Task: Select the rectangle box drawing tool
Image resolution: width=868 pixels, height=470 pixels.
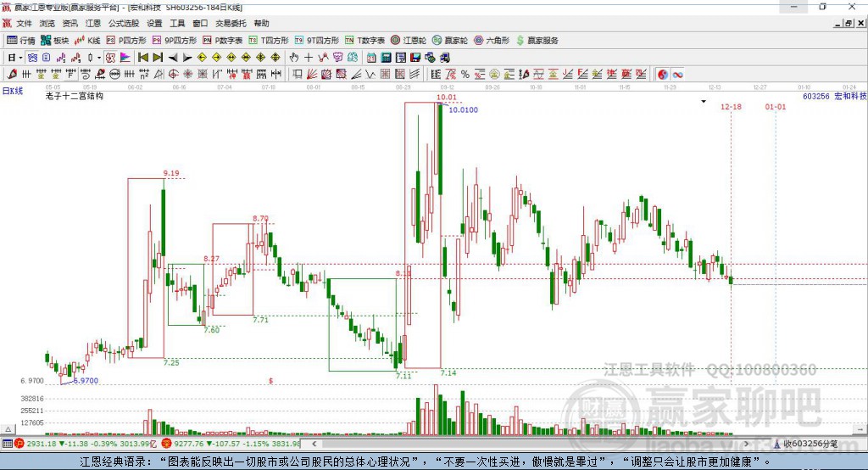Action: click(298, 74)
